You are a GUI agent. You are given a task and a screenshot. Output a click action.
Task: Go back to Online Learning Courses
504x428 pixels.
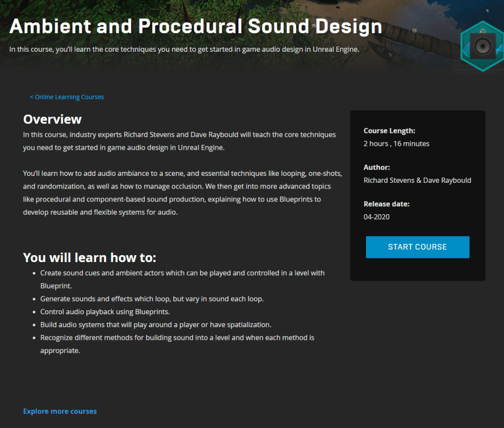pyautogui.click(x=67, y=97)
